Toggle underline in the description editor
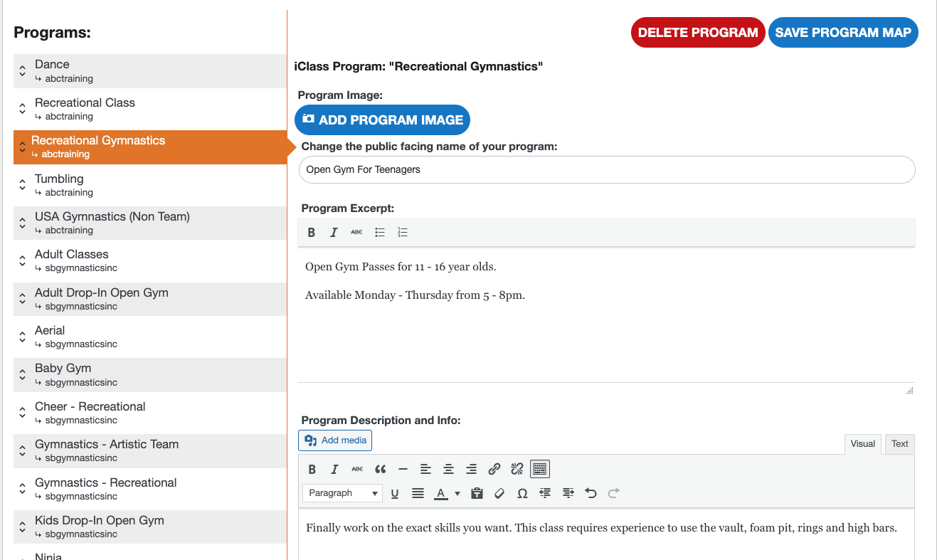Image resolution: width=937 pixels, height=560 pixels. coord(395,493)
